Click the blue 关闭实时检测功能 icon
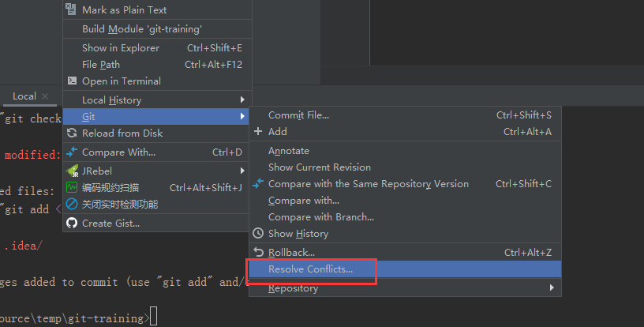This screenshot has width=644, height=327. [72, 204]
